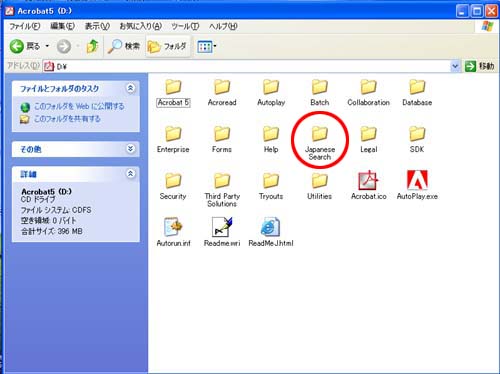Open the Batch folder
This screenshot has width=500, height=374.
pos(320,93)
